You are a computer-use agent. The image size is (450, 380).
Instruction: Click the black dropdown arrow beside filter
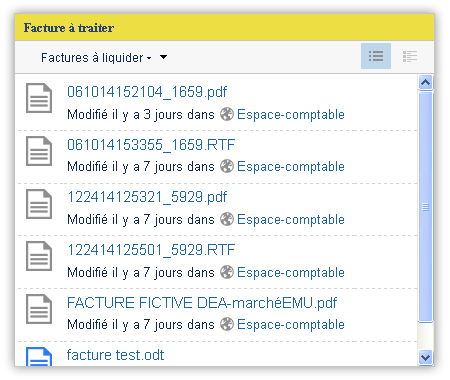coord(163,57)
